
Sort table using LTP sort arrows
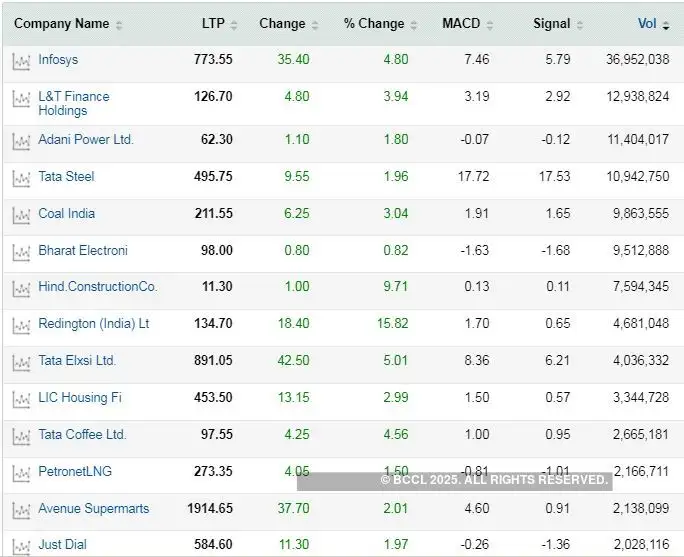tap(234, 25)
